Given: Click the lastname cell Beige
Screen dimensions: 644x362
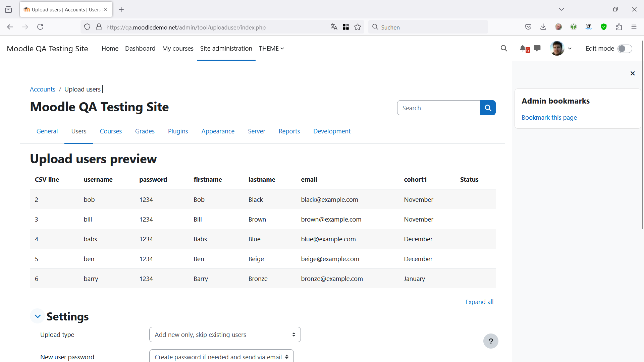Looking at the screenshot, I should pos(256,259).
